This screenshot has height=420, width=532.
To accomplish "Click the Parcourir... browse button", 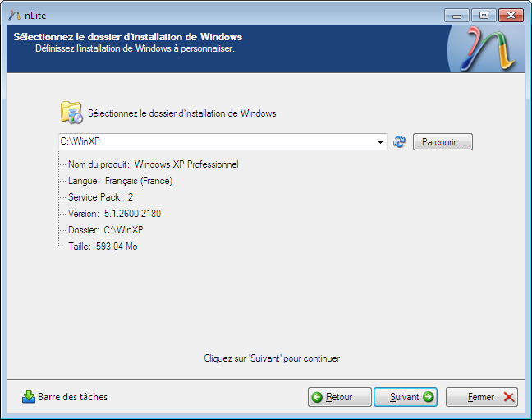I will [443, 141].
